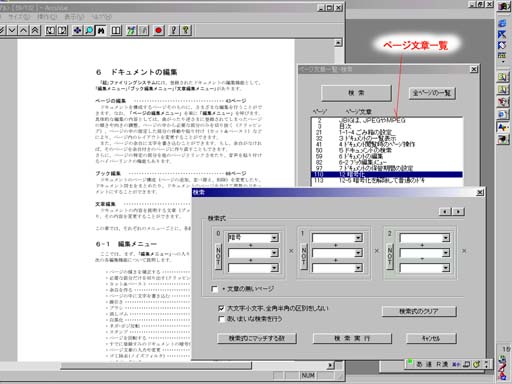Open the 表示 menu in the menu bar
The height and width of the screenshot is (384, 512).
tap(74, 16)
